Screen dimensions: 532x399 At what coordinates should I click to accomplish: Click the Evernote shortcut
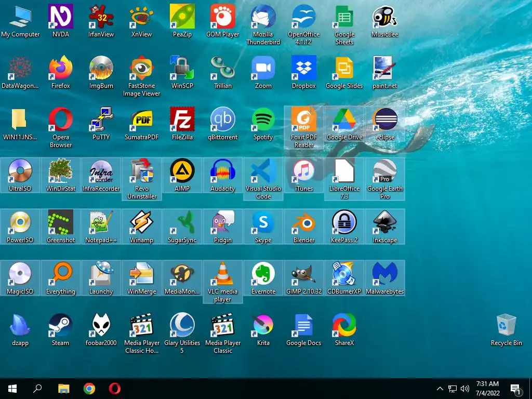pos(263,278)
